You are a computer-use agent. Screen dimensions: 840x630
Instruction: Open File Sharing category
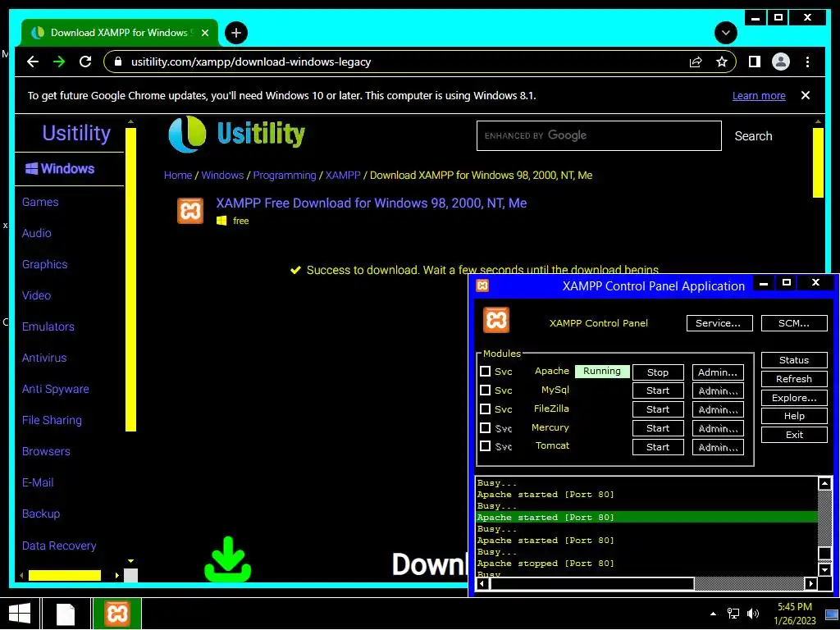click(52, 420)
